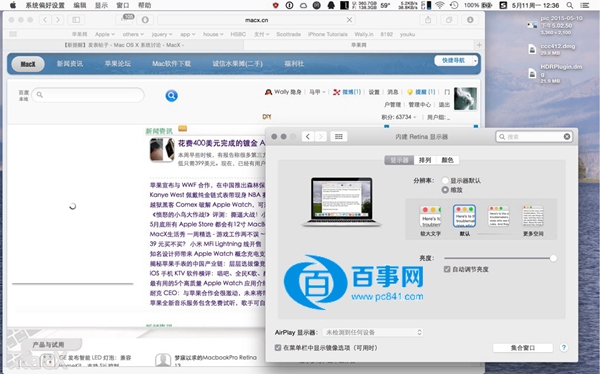
Task: Open help with the question mark button
Action: pyautogui.click(x=564, y=348)
